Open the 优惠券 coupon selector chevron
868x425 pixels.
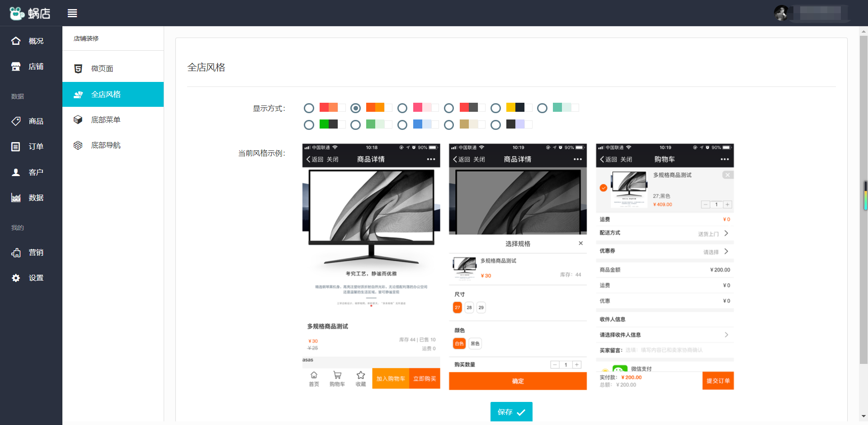point(726,251)
